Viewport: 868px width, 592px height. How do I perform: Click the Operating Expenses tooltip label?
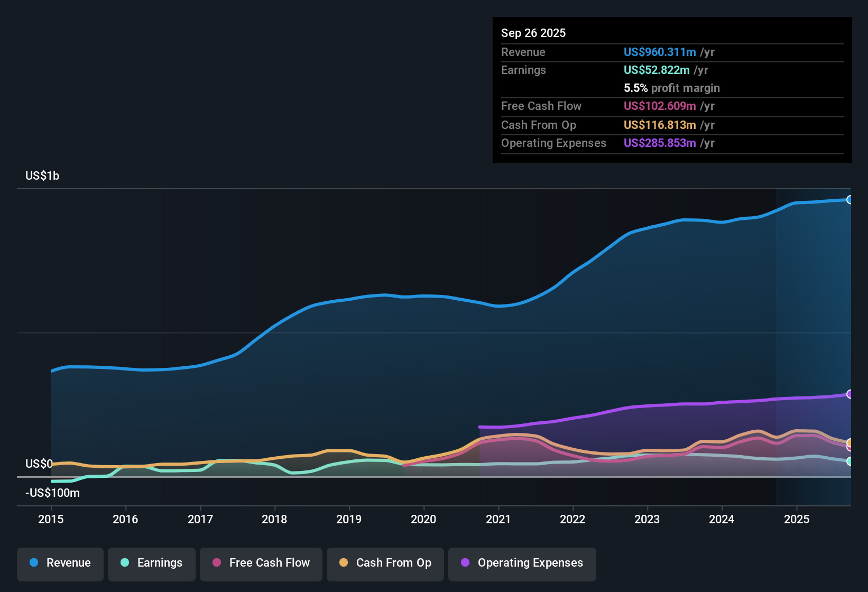[x=553, y=143]
